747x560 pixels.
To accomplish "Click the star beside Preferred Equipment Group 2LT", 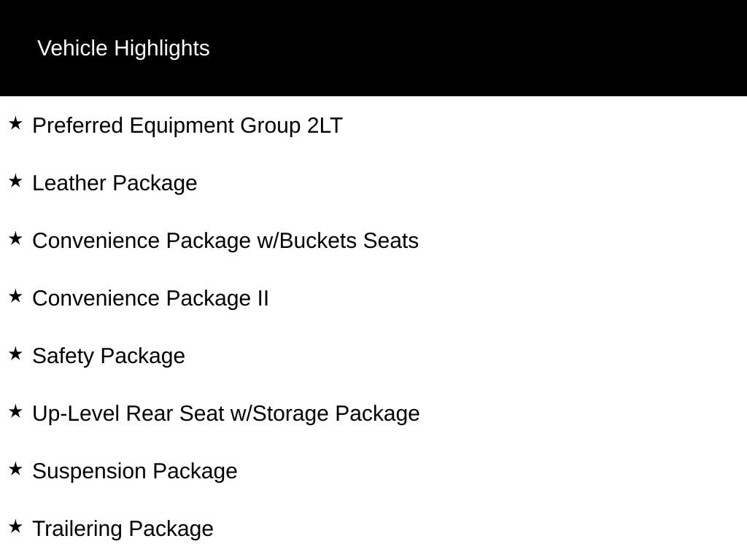I will (x=15, y=123).
